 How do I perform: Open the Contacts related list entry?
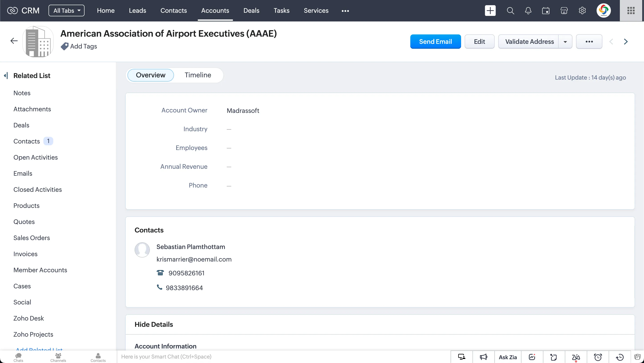[27, 141]
